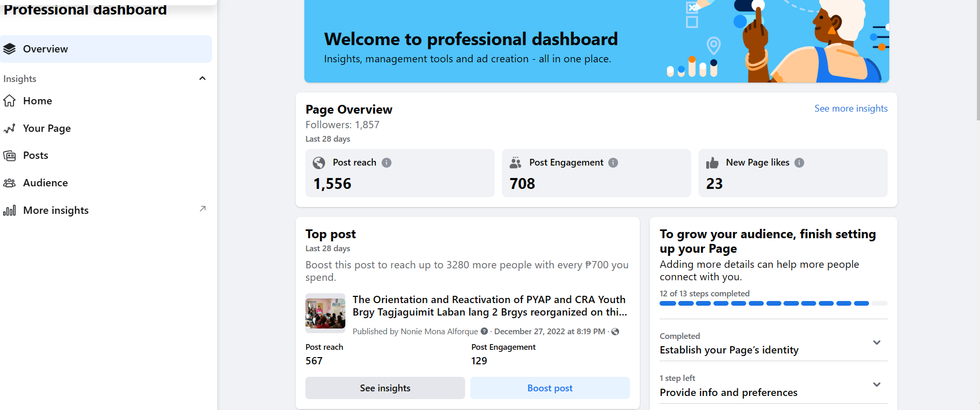980x410 pixels.
Task: Click the top post engagement value 129
Action: click(x=479, y=361)
